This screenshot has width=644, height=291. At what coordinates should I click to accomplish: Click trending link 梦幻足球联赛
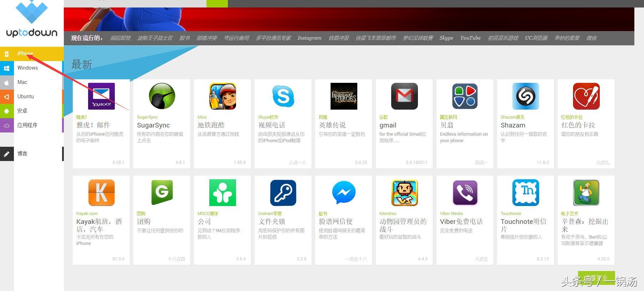click(x=418, y=38)
